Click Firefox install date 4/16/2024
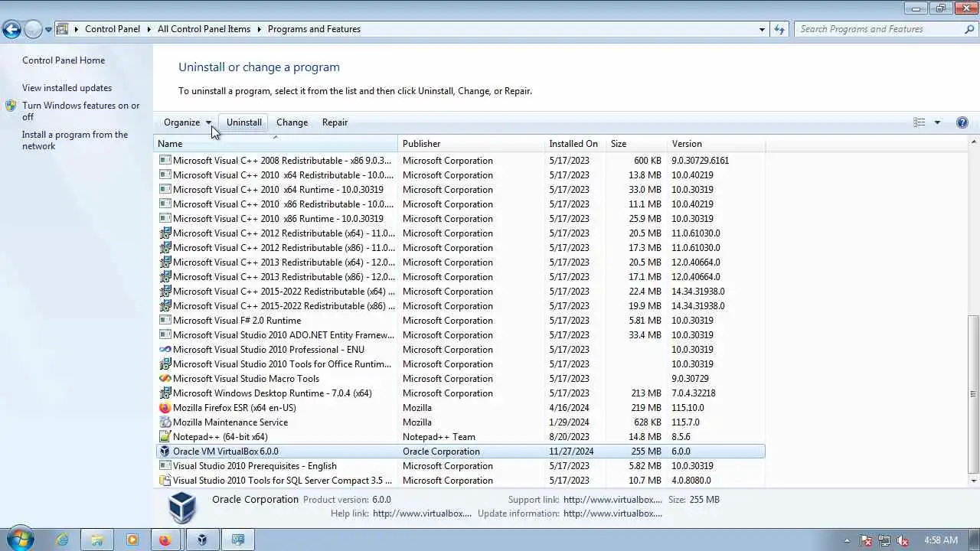Viewport: 980px width, 551px height. pyautogui.click(x=569, y=408)
